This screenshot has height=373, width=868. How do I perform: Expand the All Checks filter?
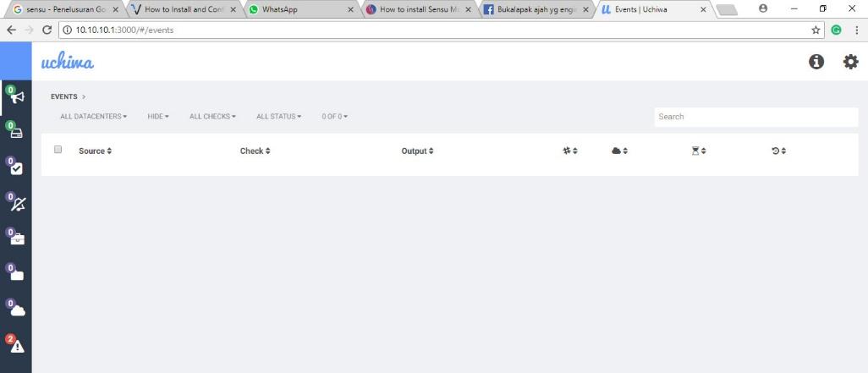click(x=212, y=116)
